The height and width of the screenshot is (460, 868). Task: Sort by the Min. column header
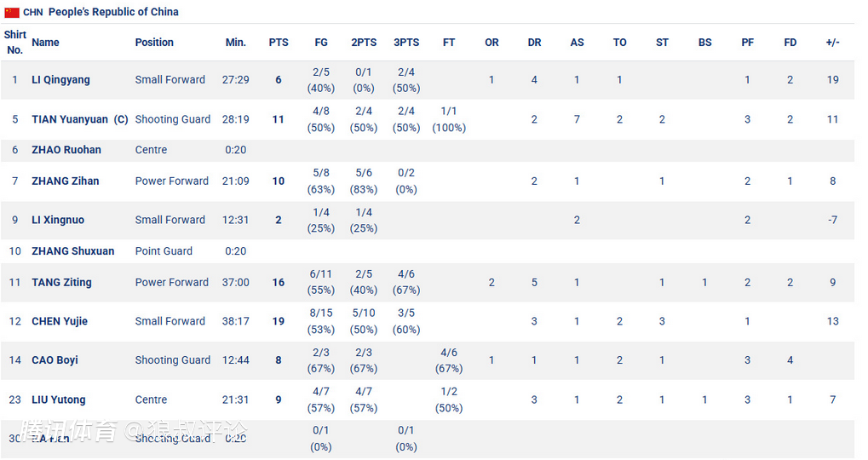236,43
